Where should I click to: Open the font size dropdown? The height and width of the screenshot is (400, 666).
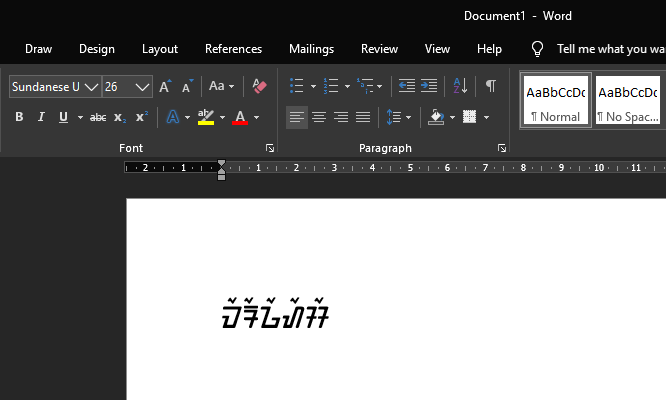pyautogui.click(x=142, y=87)
